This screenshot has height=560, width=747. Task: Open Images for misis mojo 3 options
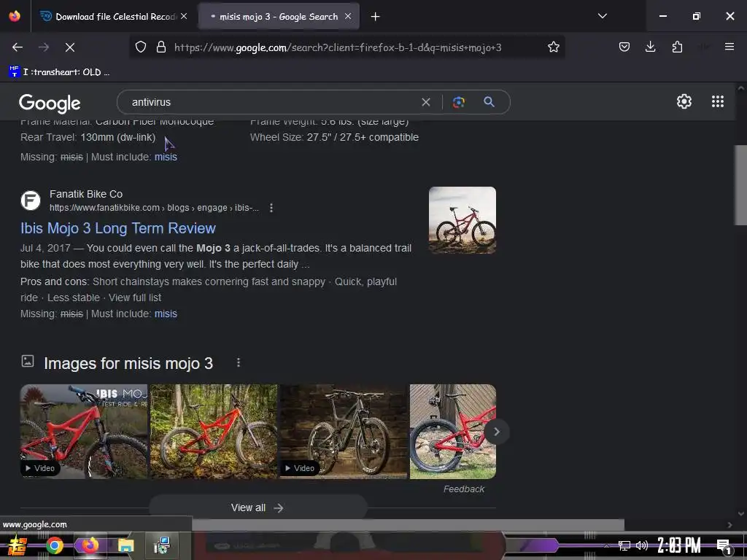pos(239,363)
